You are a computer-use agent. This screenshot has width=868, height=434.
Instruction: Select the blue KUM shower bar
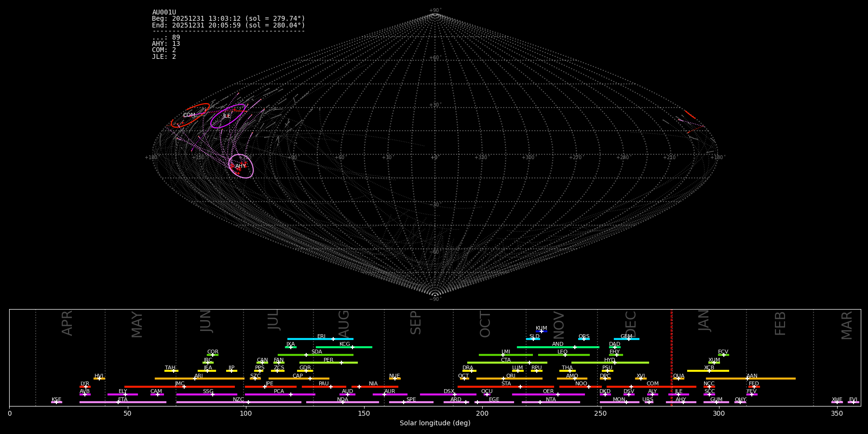[x=542, y=331]
